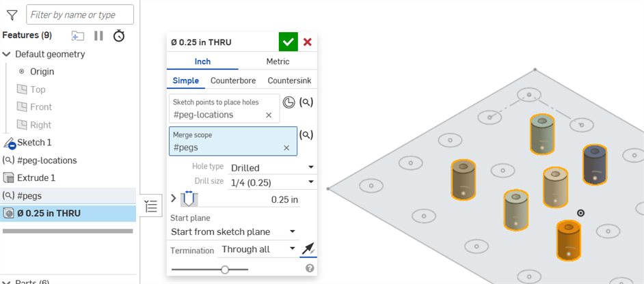Open the Start plane dropdown
Viewport: 644px width, 284px height.
pyautogui.click(x=232, y=232)
